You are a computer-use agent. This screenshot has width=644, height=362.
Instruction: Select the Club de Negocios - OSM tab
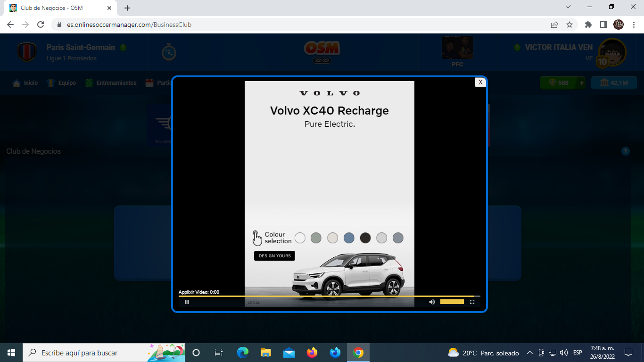point(60,8)
